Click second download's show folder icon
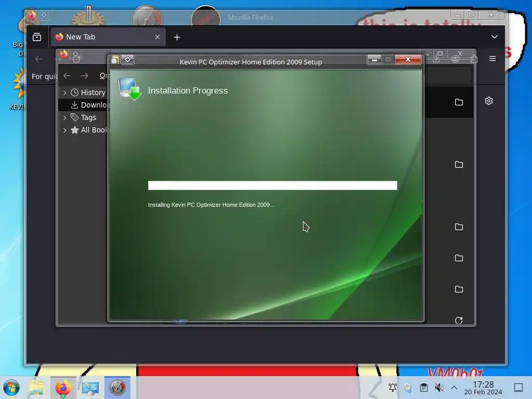 click(459, 165)
